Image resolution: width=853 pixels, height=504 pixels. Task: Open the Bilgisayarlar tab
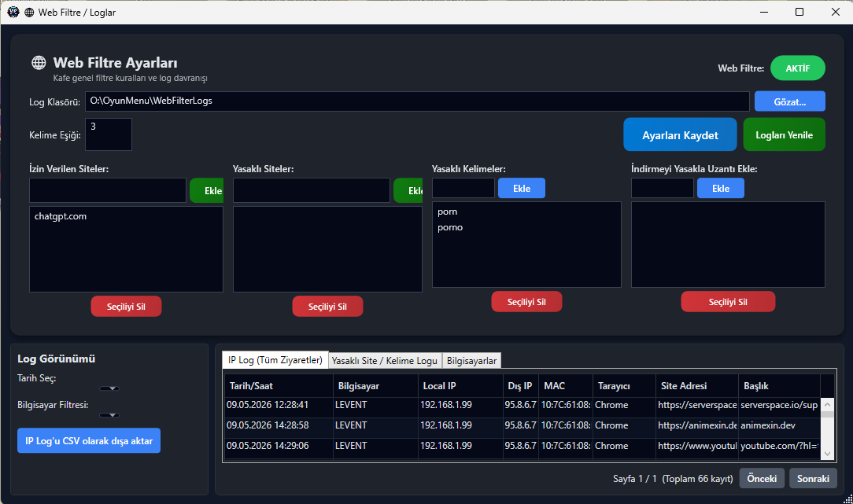471,360
